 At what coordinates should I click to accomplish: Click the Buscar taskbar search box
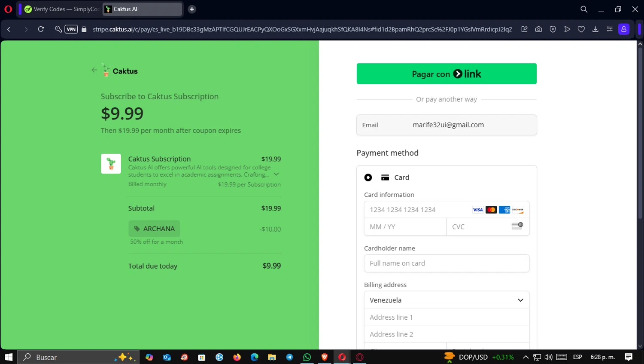tap(78, 357)
